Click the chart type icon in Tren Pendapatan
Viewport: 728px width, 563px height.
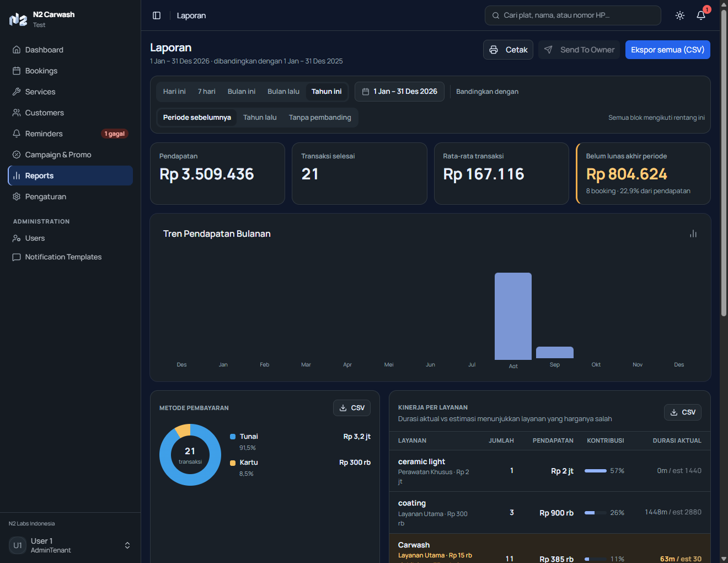(x=693, y=234)
